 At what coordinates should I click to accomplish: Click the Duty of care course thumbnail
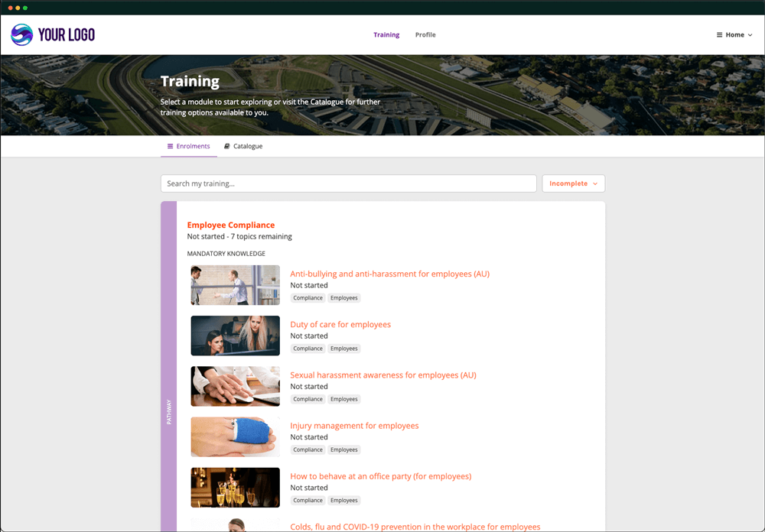pyautogui.click(x=235, y=336)
